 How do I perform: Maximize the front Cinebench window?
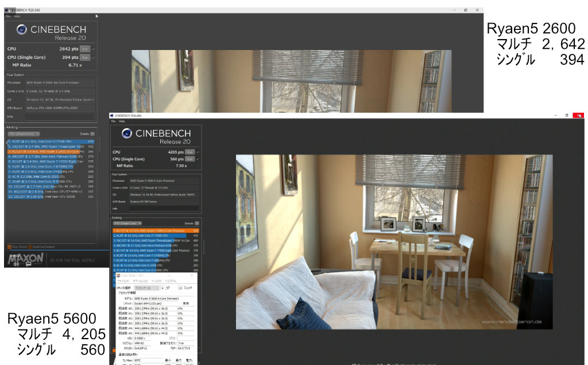tap(567, 116)
